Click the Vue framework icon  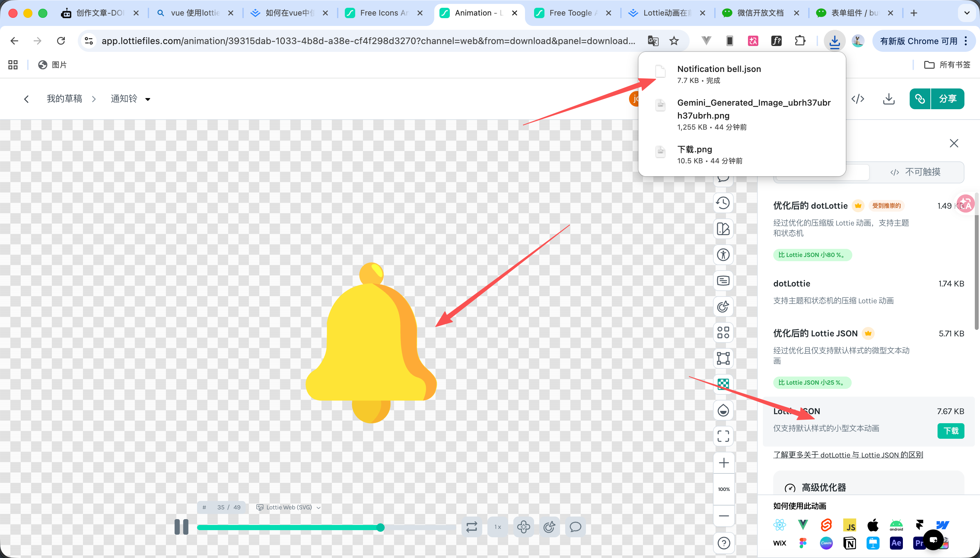tap(803, 525)
